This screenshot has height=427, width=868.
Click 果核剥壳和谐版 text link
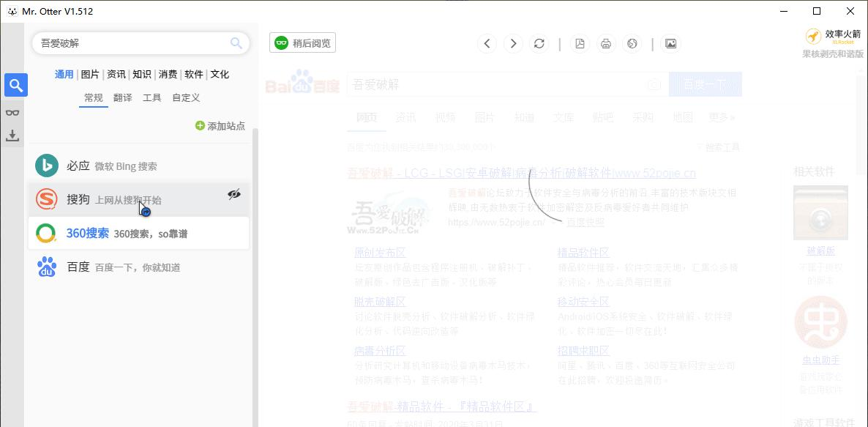click(833, 53)
